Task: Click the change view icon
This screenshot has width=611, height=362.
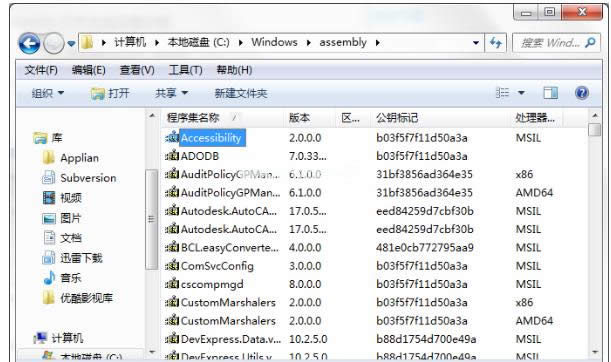Action: (x=502, y=93)
